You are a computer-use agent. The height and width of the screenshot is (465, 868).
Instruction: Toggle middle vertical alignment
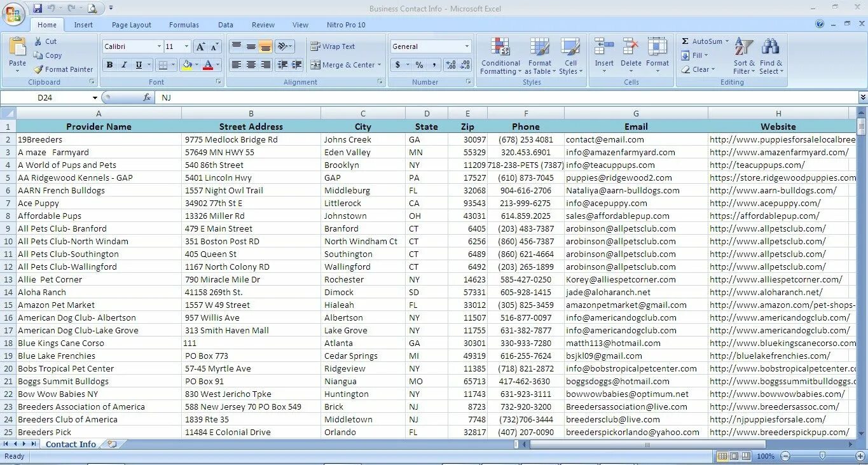251,46
